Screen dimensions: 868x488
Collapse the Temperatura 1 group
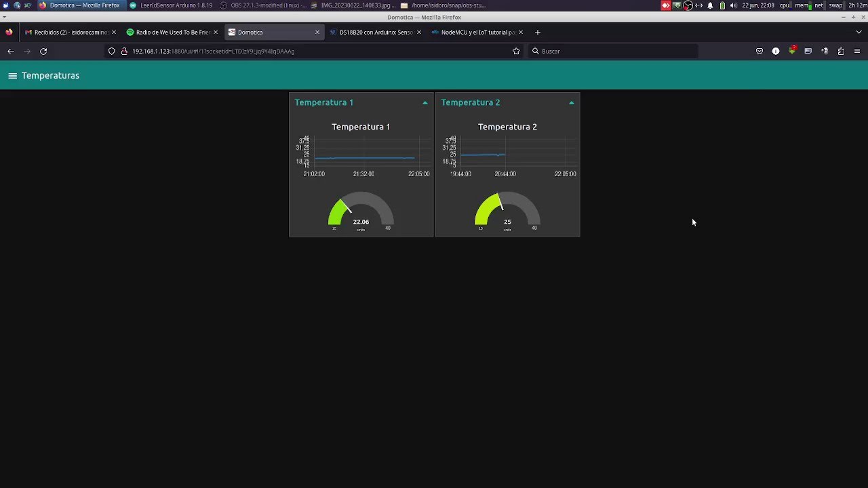click(425, 103)
